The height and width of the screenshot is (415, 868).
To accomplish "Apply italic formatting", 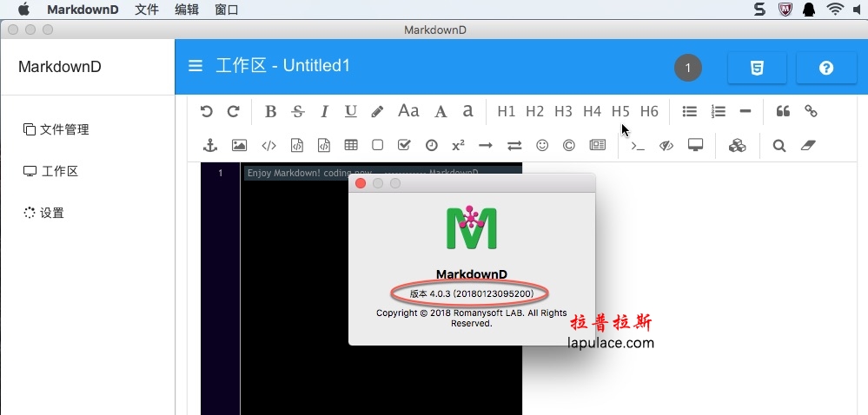I will 324,111.
